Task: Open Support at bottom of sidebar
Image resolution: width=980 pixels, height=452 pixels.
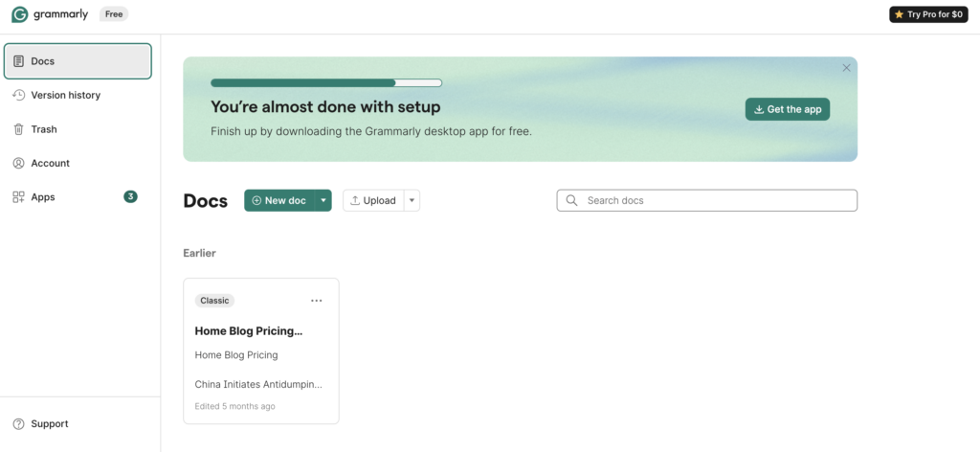Action: tap(41, 424)
